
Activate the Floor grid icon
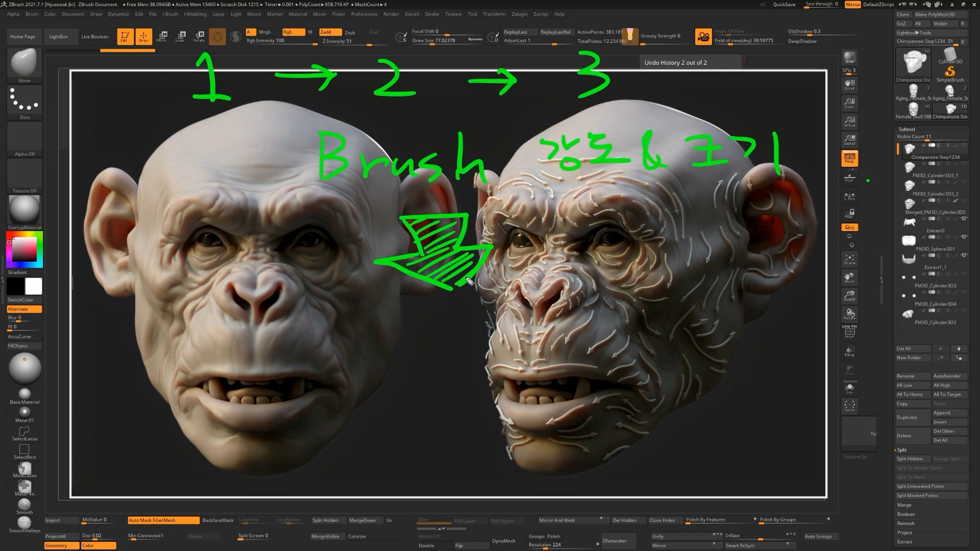coord(849,177)
